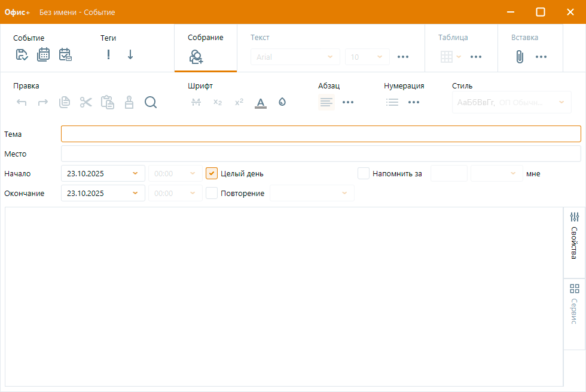Click the search magnifier in Правка group
Image resolution: width=586 pixels, height=392 pixels.
(151, 102)
